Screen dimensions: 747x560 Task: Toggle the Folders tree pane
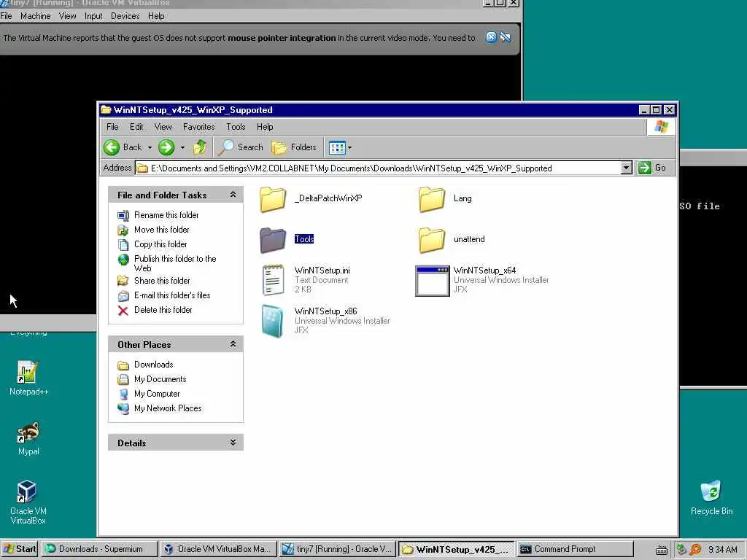[x=294, y=147]
